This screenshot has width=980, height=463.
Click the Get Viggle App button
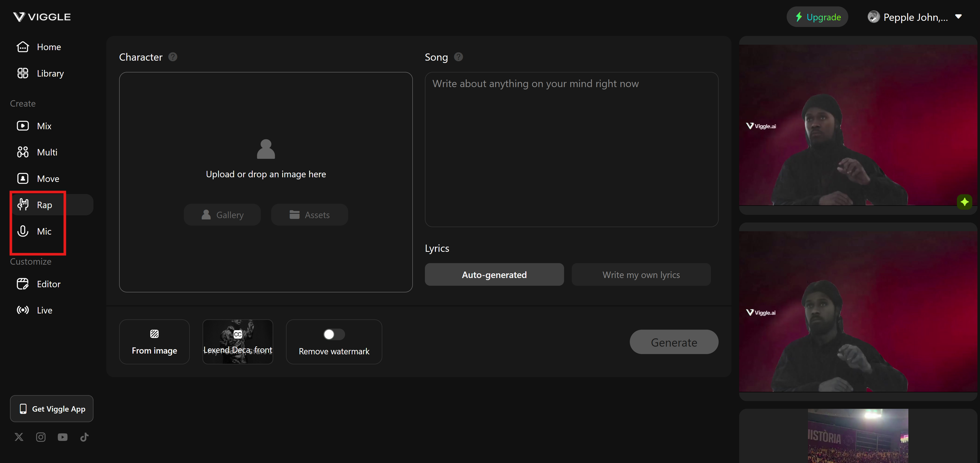coord(52,409)
